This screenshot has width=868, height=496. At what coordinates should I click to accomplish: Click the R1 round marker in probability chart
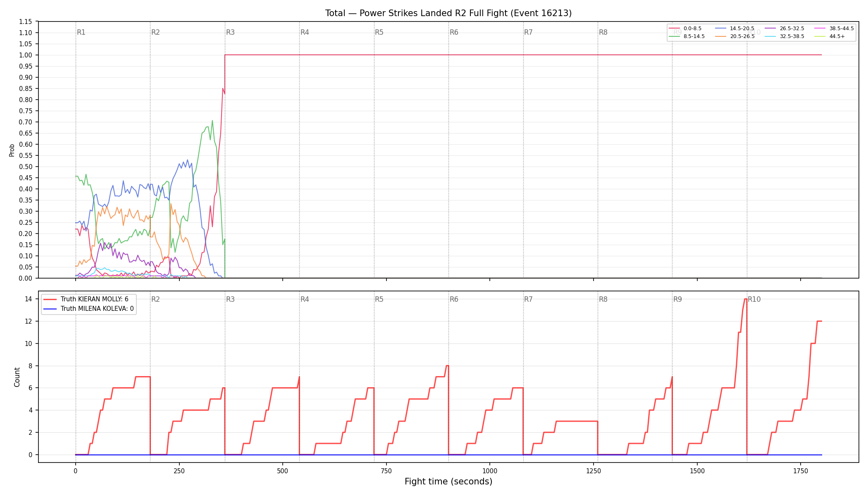(81, 32)
